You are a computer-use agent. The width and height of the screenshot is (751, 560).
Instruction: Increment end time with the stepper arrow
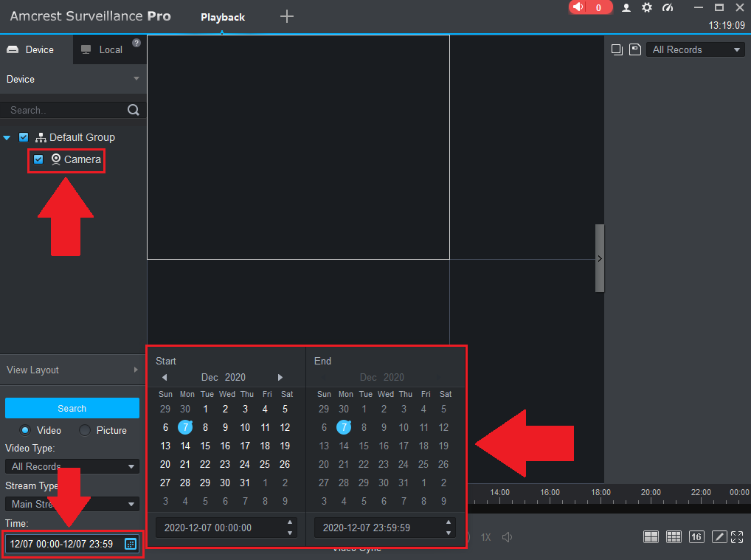tap(448, 524)
